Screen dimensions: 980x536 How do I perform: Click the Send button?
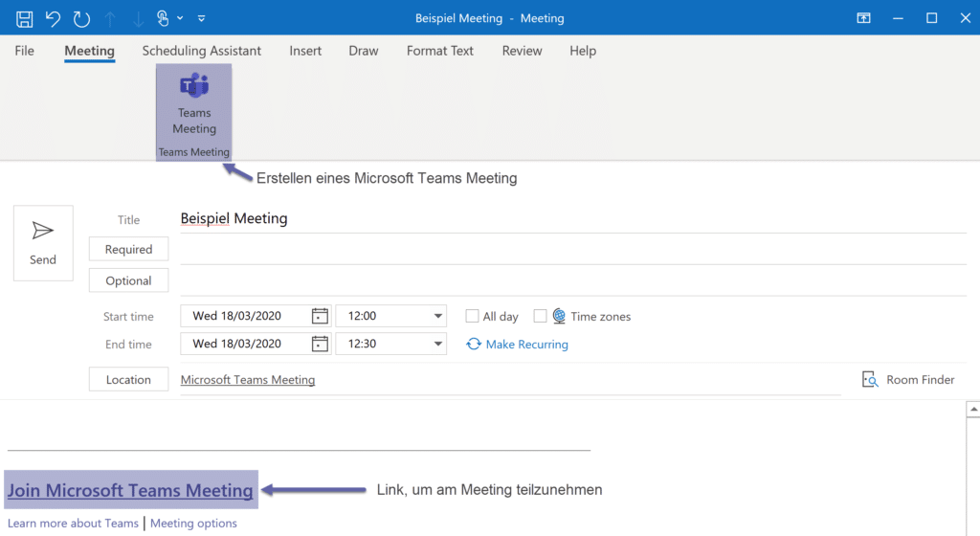(x=43, y=243)
